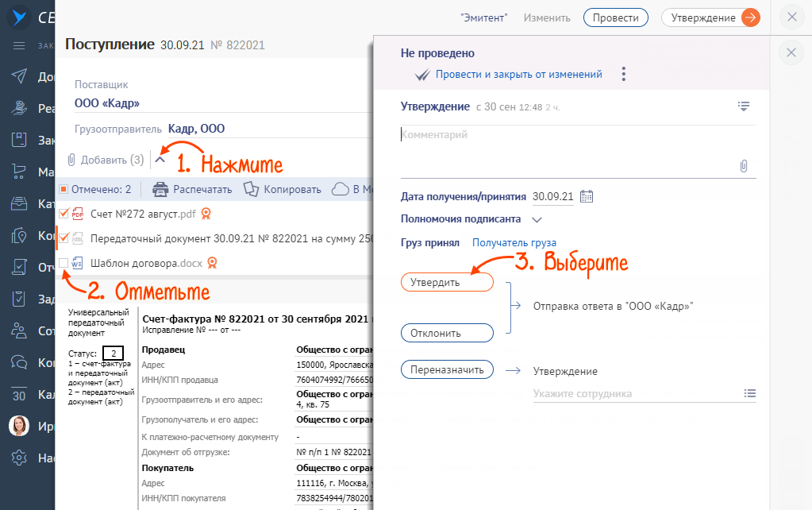Check the Шаблон договора.docx checkbox
This screenshot has height=510, width=812.
(64, 262)
